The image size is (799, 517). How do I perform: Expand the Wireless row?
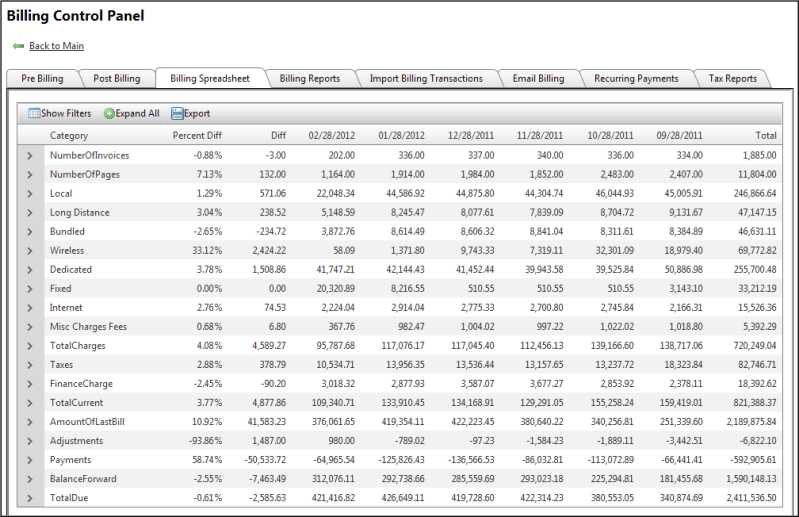click(x=30, y=251)
